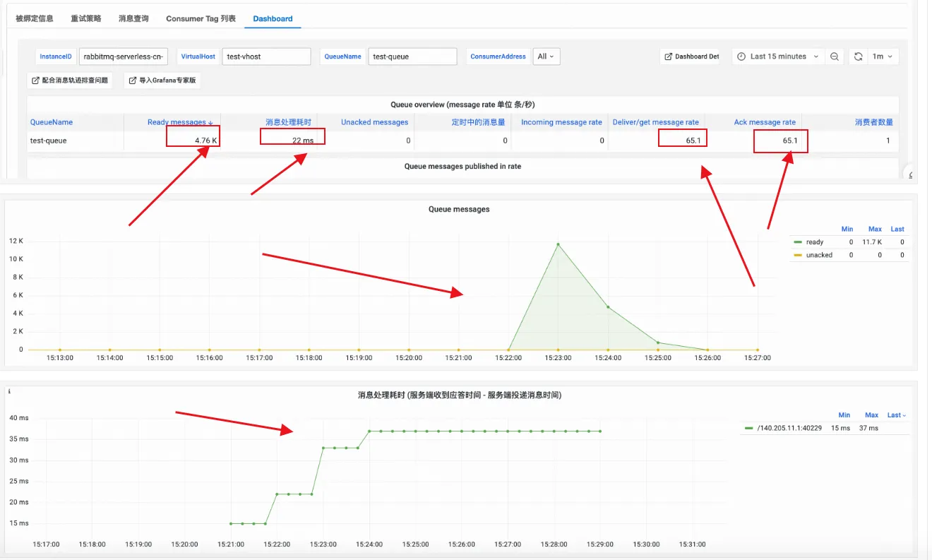The height and width of the screenshot is (560, 932).
Task: Click 定时中的消息量 column header
Action: pos(479,122)
